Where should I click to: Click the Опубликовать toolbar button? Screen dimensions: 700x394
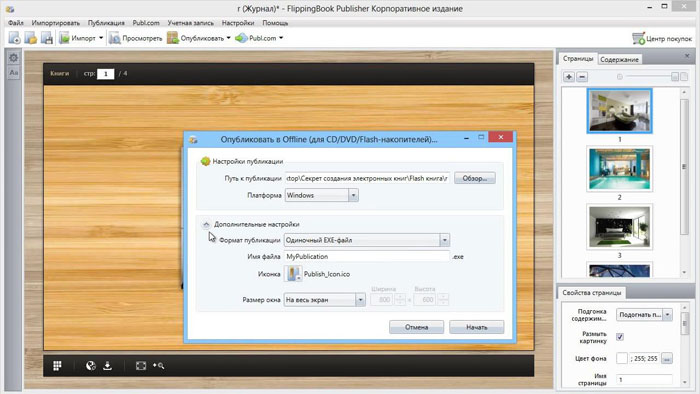tap(196, 38)
